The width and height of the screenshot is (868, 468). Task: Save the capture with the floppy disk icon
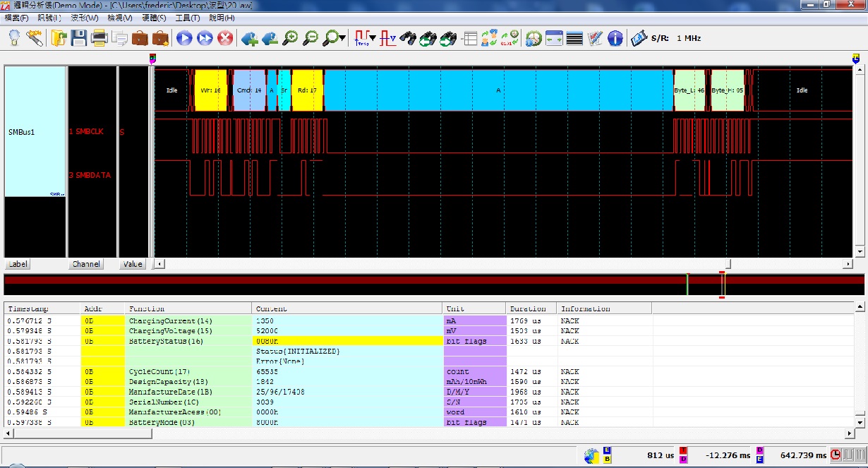tap(78, 38)
